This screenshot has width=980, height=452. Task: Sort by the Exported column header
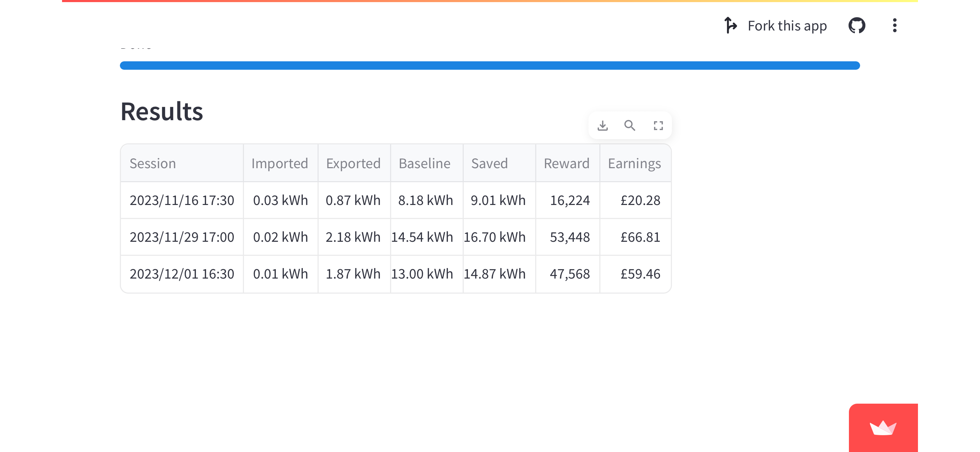[x=354, y=163]
